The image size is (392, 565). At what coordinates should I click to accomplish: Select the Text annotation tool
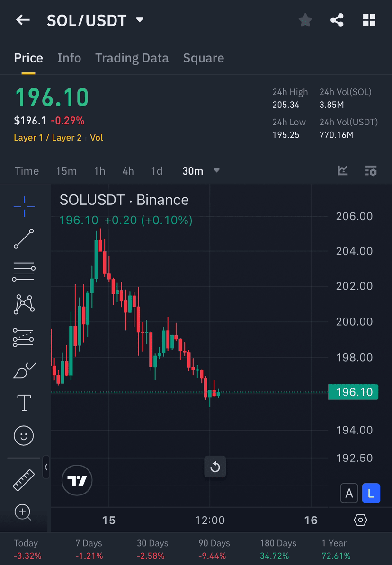24,403
